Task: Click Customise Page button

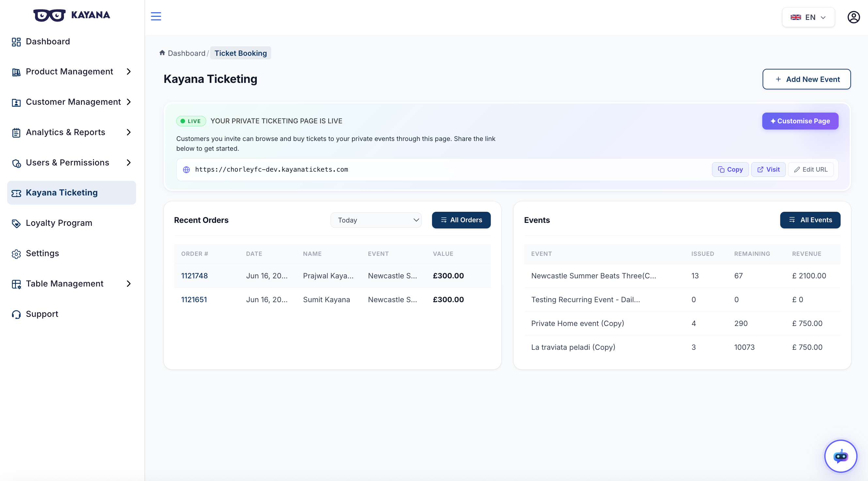Action: (x=800, y=121)
